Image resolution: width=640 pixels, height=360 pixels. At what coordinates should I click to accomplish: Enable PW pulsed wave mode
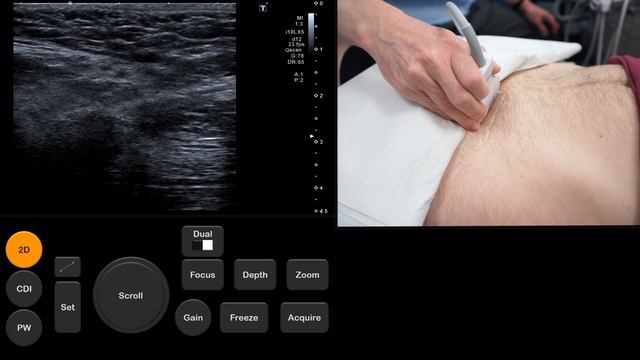(24, 327)
